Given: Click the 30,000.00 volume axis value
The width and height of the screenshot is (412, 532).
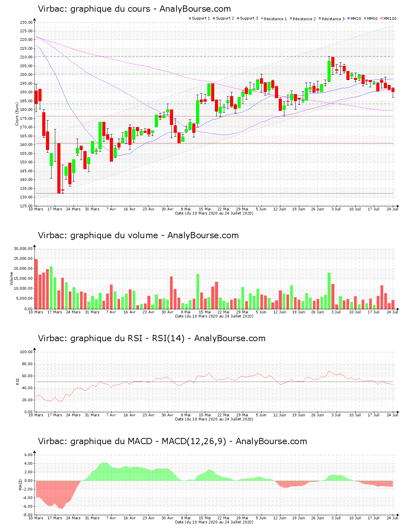Looking at the screenshot, I should pos(23,248).
